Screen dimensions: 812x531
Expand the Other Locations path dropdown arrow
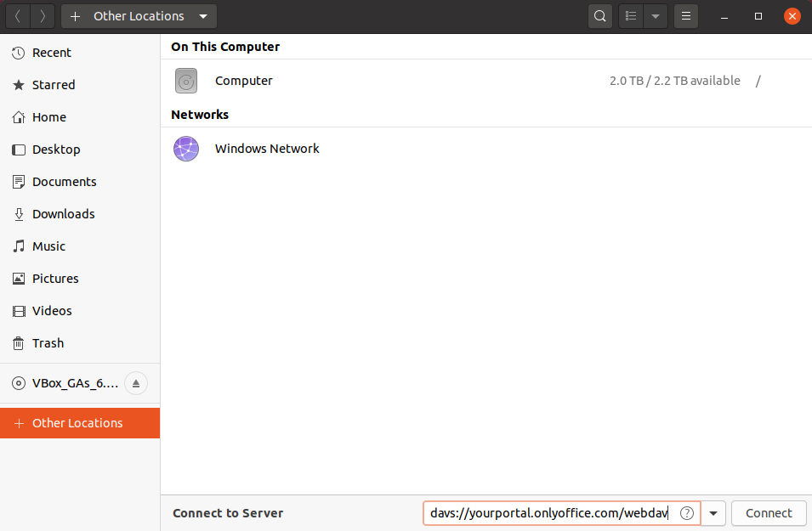click(203, 16)
